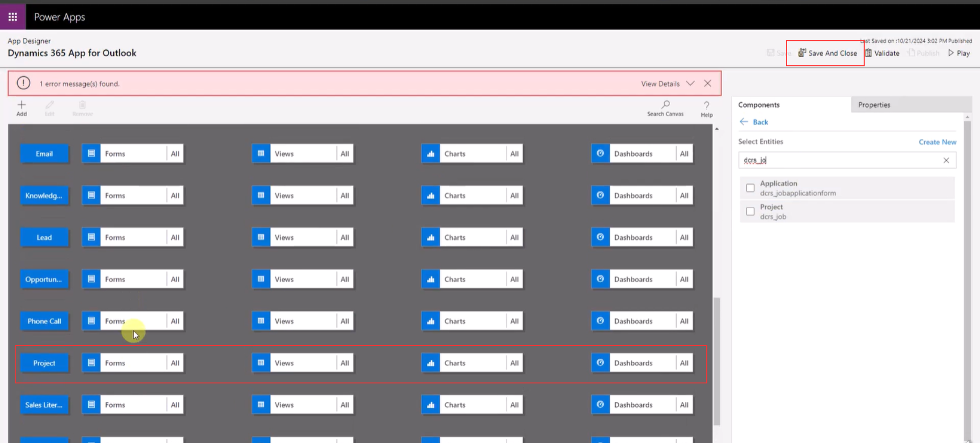Click the Play button
This screenshot has width=980, height=443.
click(x=959, y=53)
